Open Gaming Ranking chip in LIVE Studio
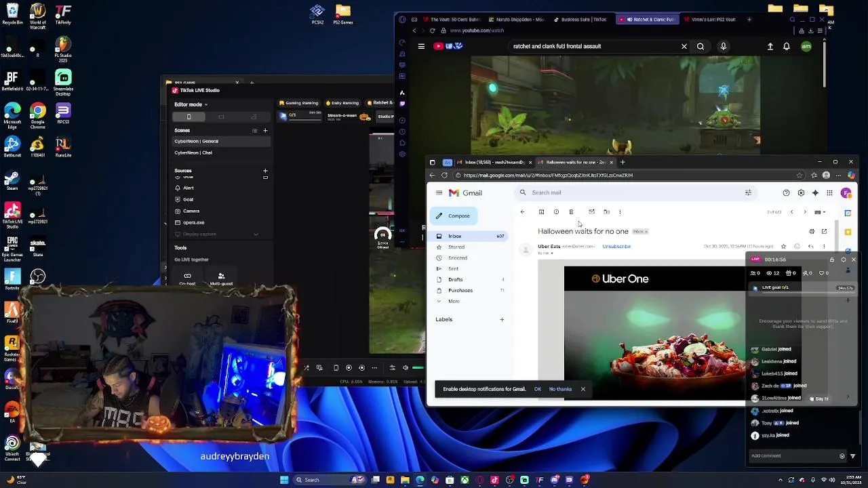This screenshot has height=488, width=868. coord(298,103)
